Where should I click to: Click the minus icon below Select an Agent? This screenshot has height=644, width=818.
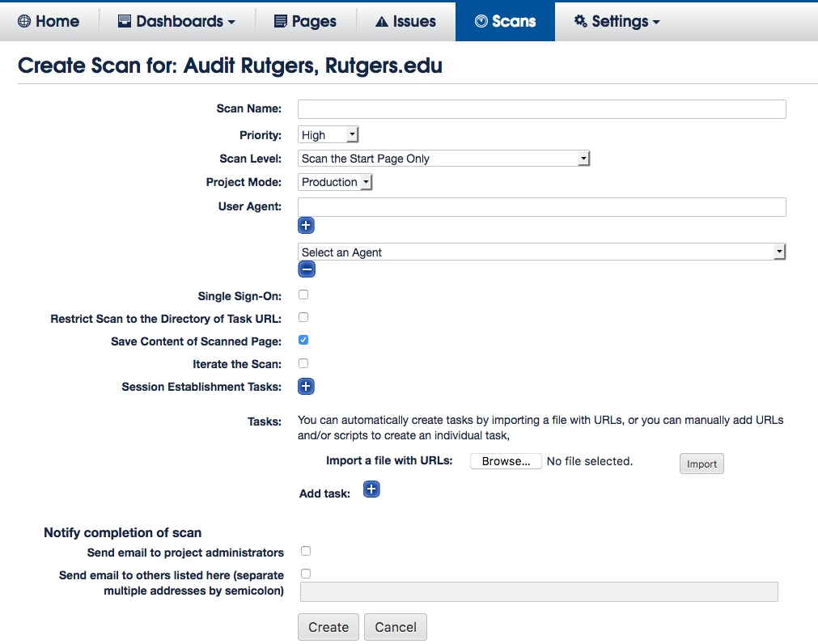tap(306, 269)
